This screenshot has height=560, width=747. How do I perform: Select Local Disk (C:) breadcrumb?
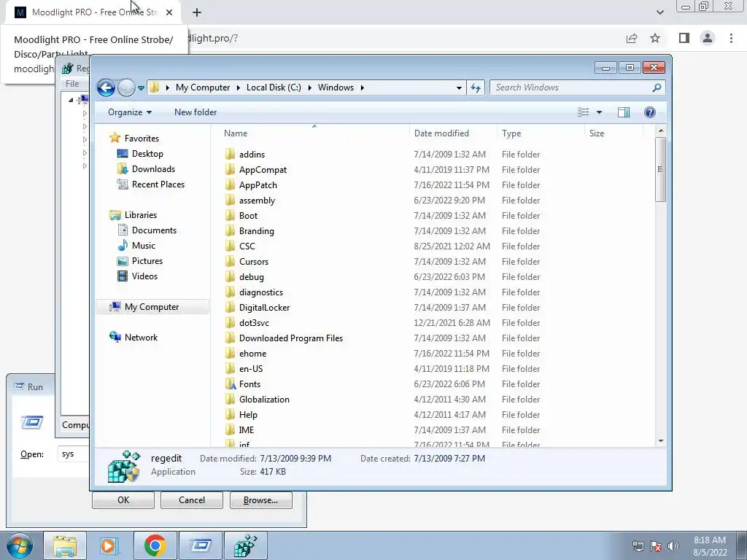pos(274,87)
